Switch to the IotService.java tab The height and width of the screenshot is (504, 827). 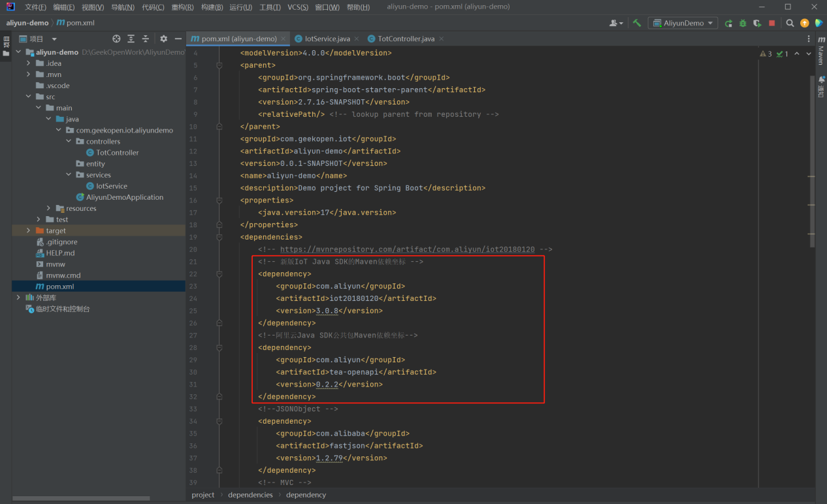pyautogui.click(x=327, y=39)
